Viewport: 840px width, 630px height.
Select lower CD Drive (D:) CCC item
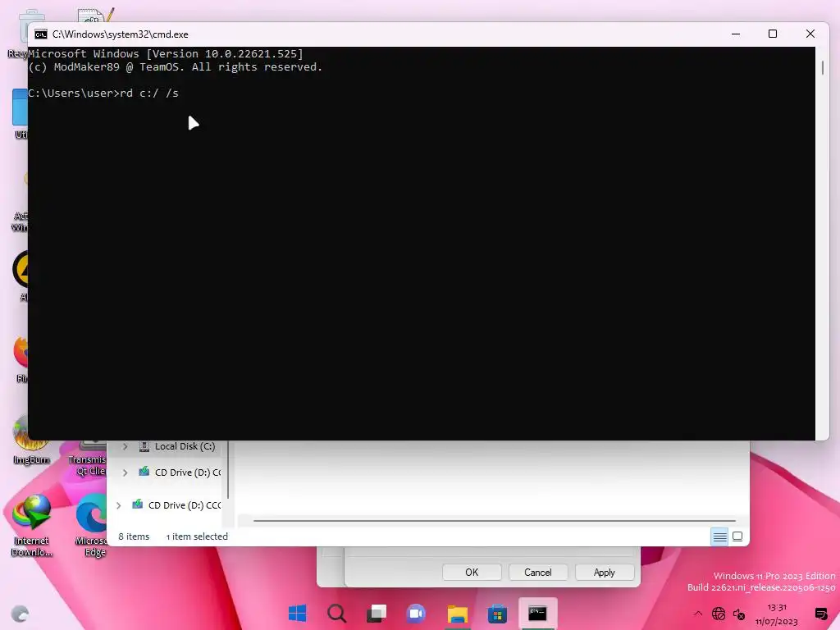tap(176, 505)
